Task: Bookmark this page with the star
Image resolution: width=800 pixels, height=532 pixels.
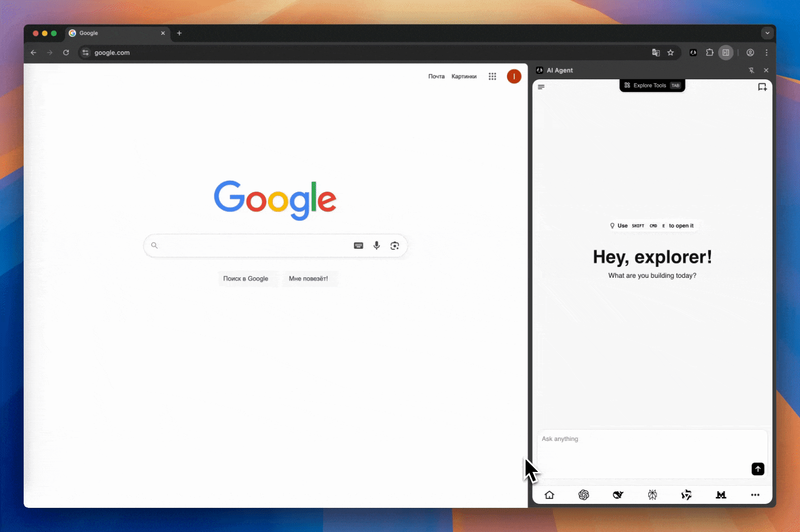Action: point(670,53)
